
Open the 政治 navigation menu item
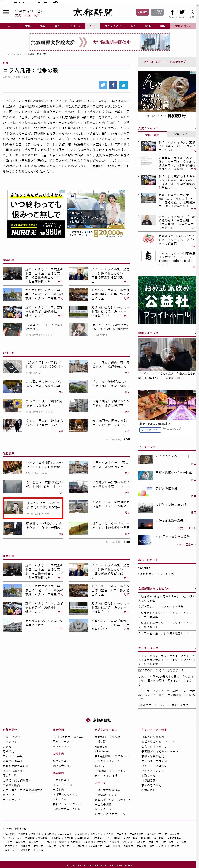pyautogui.click(x=133, y=26)
